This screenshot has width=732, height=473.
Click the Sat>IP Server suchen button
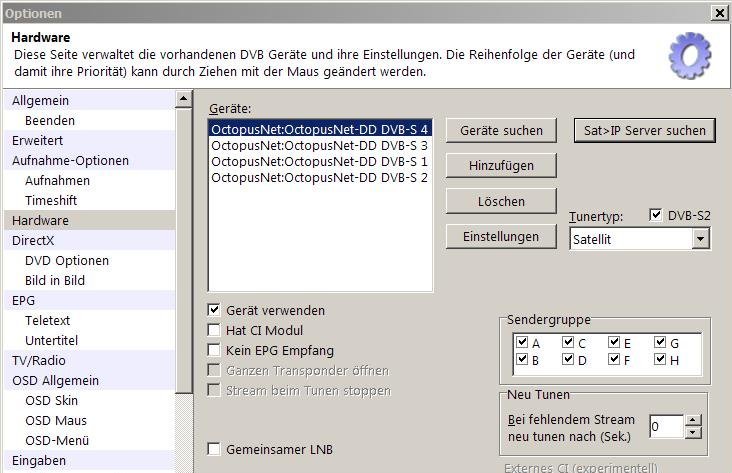[x=645, y=131]
